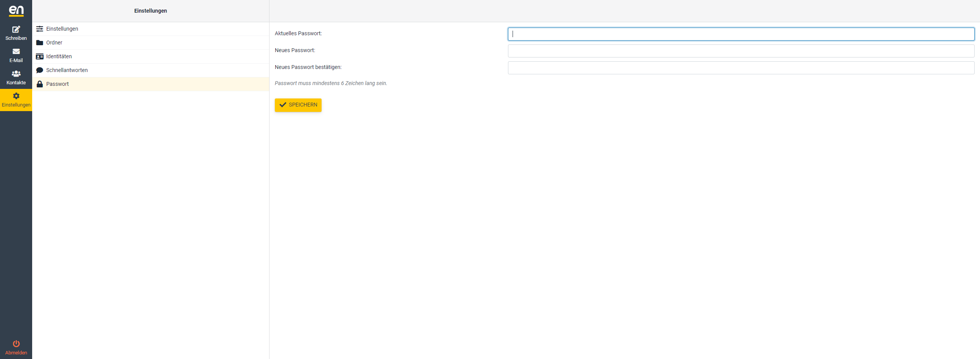Image resolution: width=980 pixels, height=359 pixels.
Task: Click the folder icon beside Ordner
Action: click(39, 43)
